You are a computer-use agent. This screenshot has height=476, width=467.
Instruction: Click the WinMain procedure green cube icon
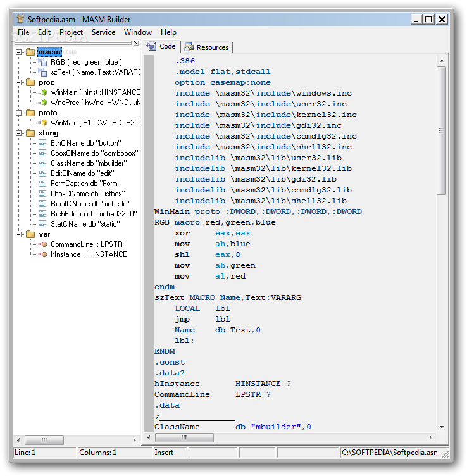point(44,92)
